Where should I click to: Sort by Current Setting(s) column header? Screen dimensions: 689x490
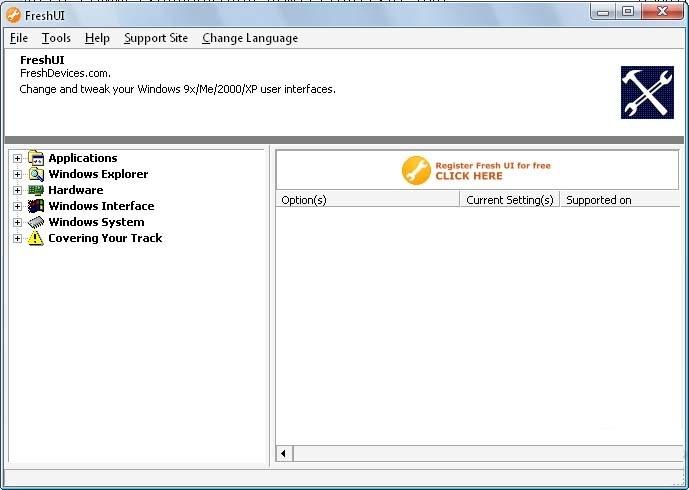pos(510,200)
